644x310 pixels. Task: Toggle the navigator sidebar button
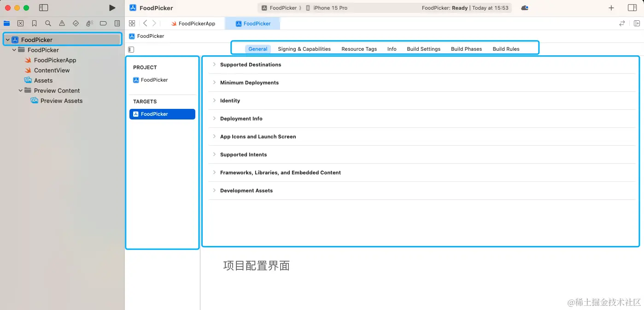point(44,8)
